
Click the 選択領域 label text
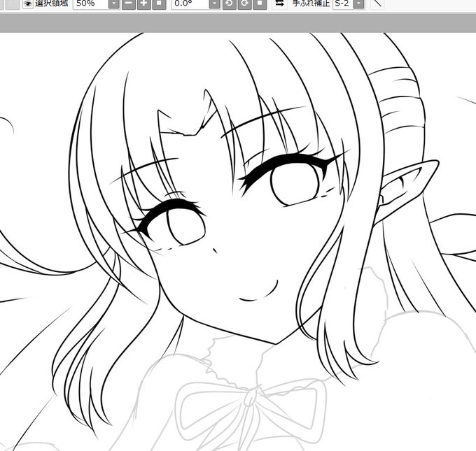pyautogui.click(x=51, y=3)
